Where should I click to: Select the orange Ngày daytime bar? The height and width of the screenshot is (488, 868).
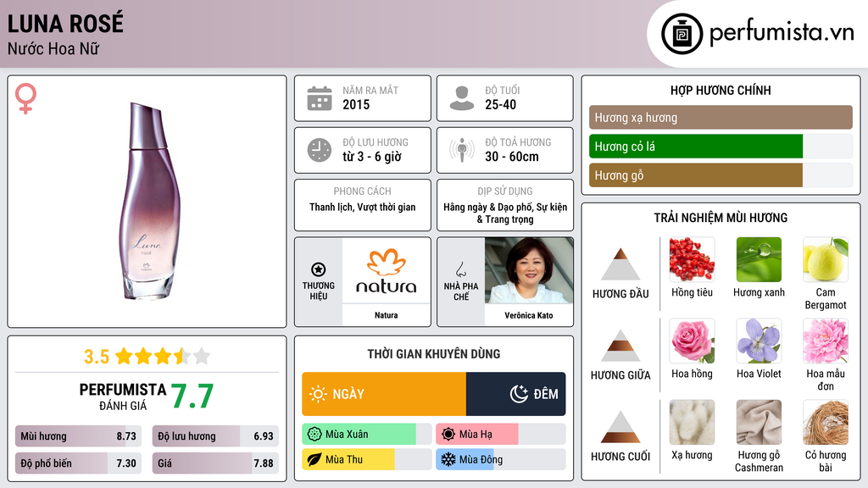pyautogui.click(x=384, y=394)
